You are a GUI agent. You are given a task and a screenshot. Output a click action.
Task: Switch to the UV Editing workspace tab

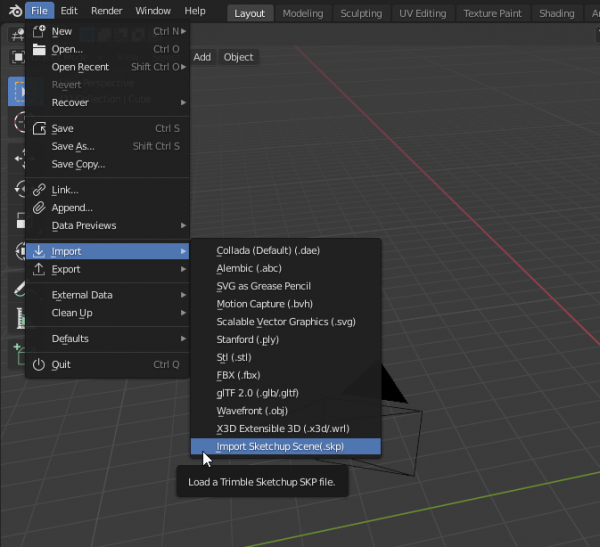(422, 13)
